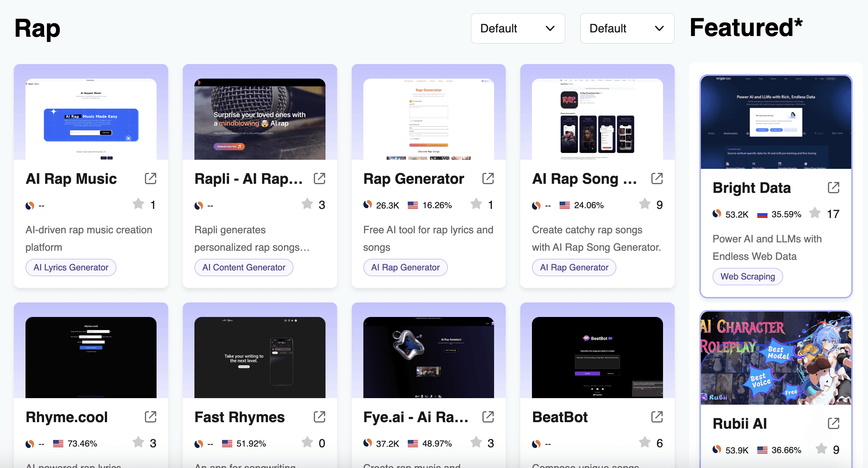
Task: Click Rubii AI character roleplay thumbnail
Action: (776, 358)
